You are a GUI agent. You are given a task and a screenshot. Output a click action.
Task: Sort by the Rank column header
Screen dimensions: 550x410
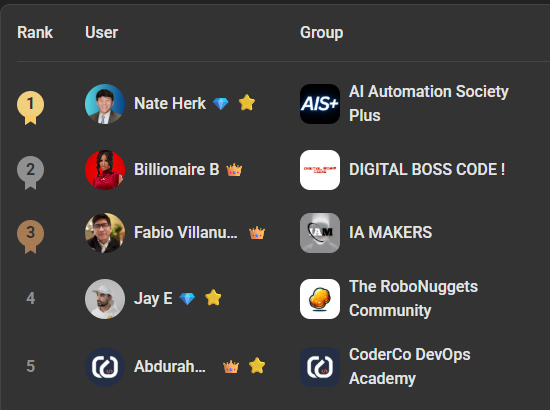coord(35,33)
